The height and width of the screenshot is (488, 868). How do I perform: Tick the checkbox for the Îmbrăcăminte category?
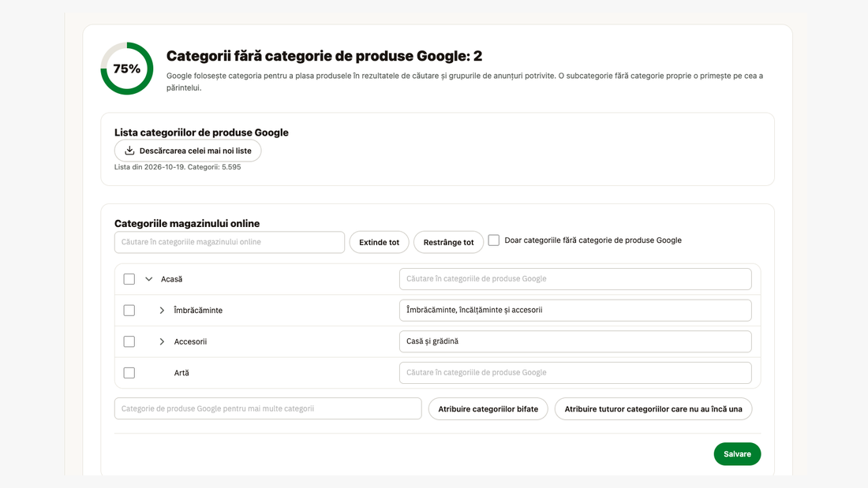click(x=129, y=311)
